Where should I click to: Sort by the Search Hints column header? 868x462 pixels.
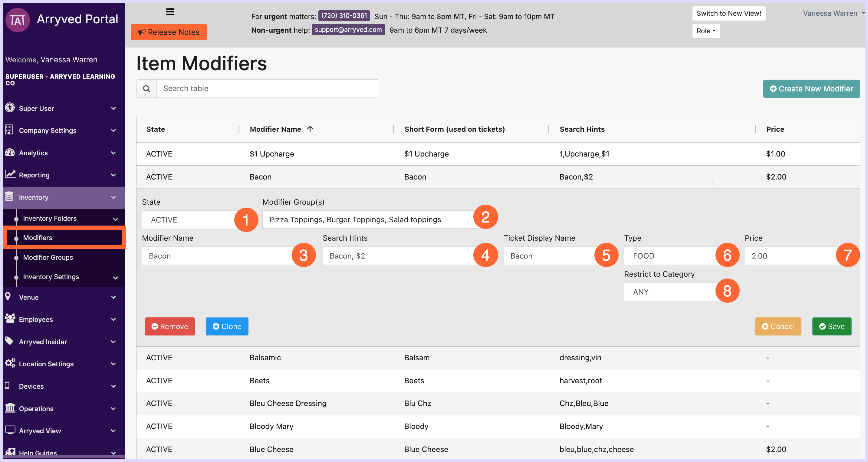point(582,129)
